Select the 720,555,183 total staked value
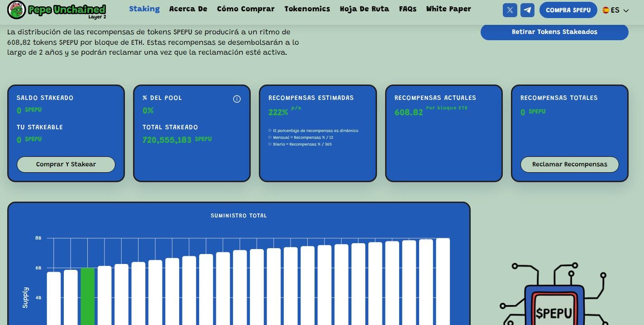644x325 pixels. [167, 140]
